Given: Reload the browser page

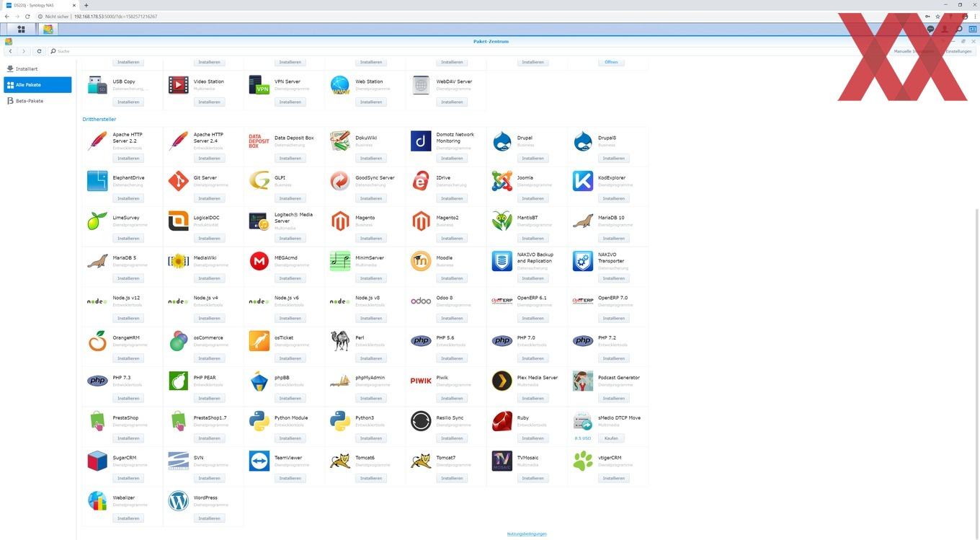Looking at the screenshot, I should [27, 16].
